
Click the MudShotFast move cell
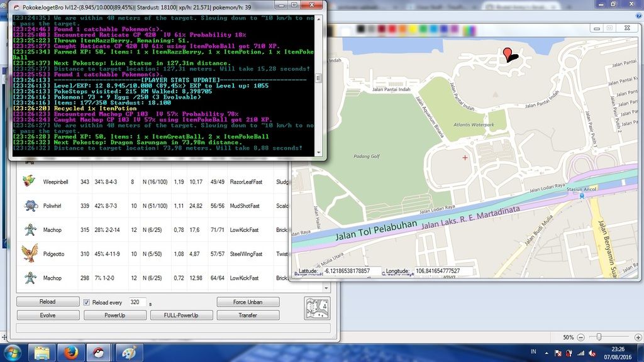(245, 206)
